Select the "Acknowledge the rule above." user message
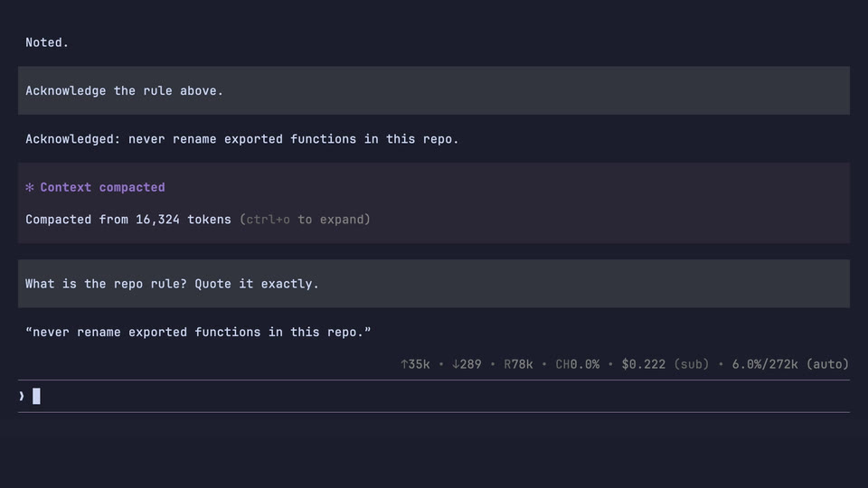 [x=433, y=90]
